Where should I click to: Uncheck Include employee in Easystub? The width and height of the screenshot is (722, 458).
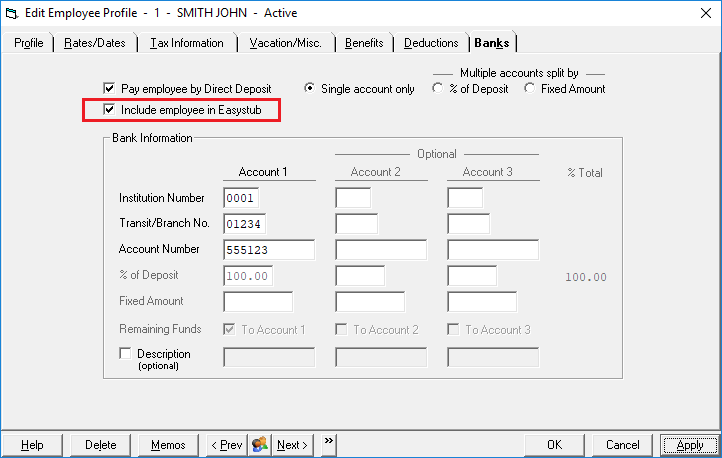pyautogui.click(x=109, y=110)
